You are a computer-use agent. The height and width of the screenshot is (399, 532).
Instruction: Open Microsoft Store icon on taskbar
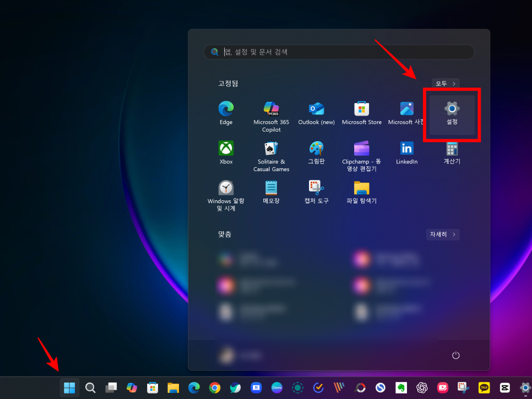[153, 387]
